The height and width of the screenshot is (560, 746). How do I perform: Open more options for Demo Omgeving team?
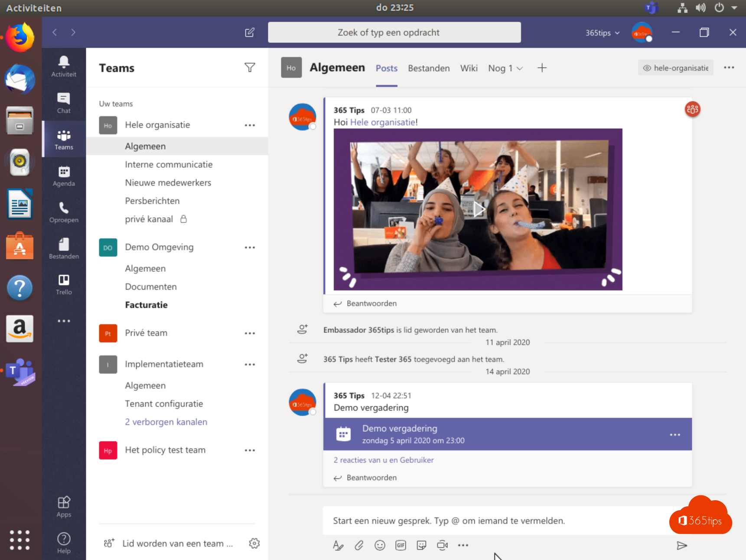(250, 247)
